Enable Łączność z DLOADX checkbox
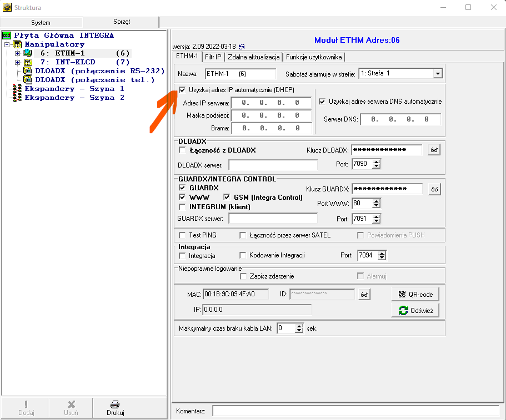This screenshot has width=506, height=420. pos(182,150)
